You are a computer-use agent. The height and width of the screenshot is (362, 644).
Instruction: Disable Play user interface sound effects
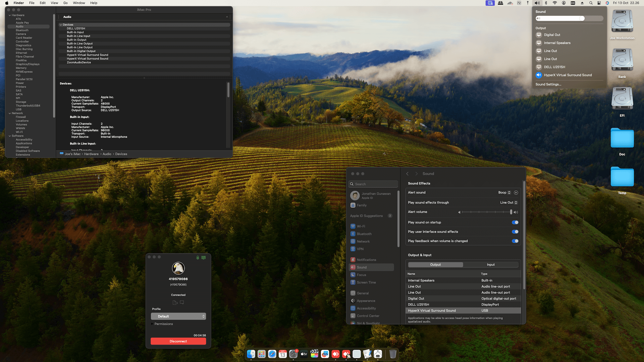515,232
